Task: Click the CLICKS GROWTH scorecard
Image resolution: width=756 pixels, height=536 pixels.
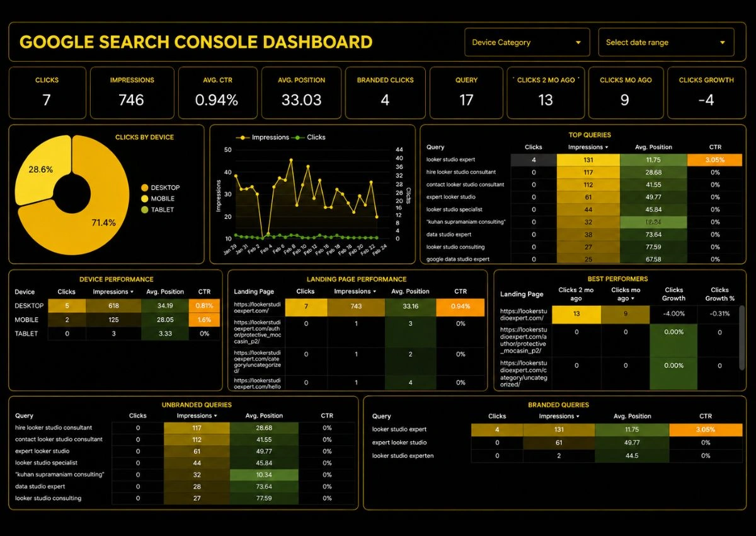Action: coord(706,93)
